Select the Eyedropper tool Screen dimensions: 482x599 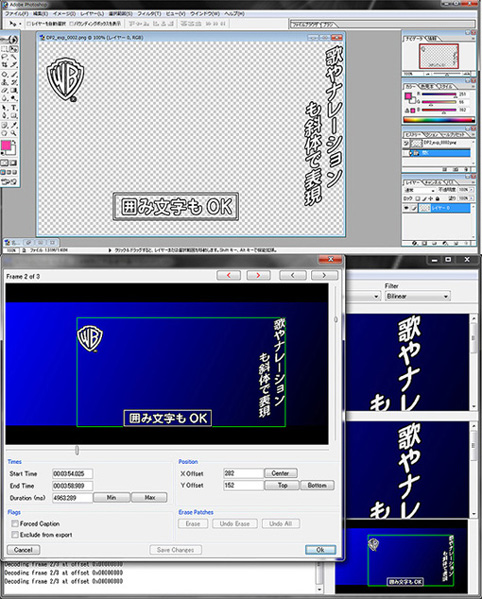coord(14,125)
